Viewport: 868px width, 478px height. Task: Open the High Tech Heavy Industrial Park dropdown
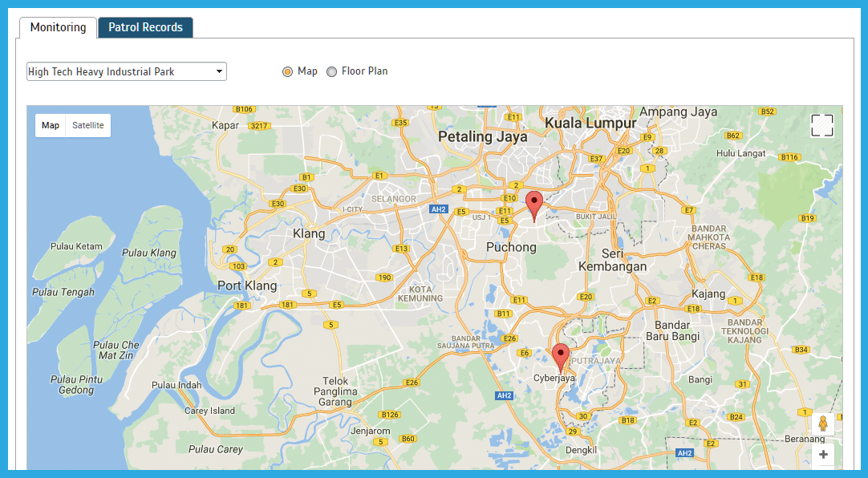pyautogui.click(x=127, y=71)
